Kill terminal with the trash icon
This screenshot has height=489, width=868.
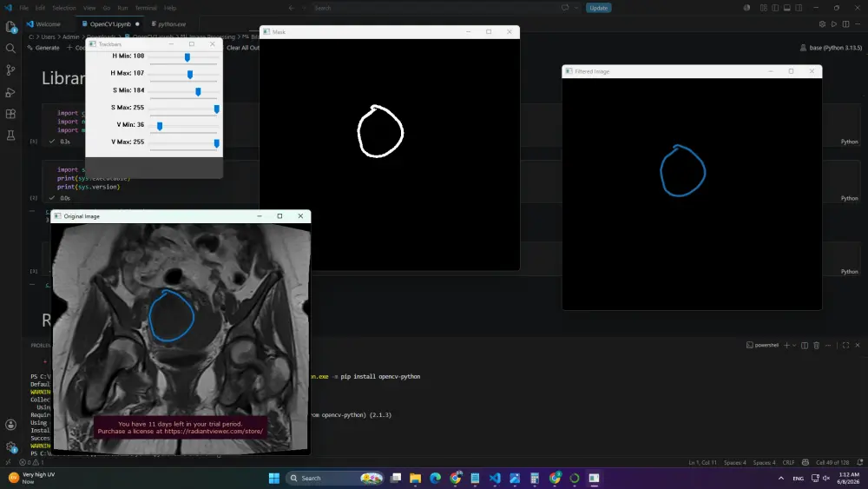(817, 345)
